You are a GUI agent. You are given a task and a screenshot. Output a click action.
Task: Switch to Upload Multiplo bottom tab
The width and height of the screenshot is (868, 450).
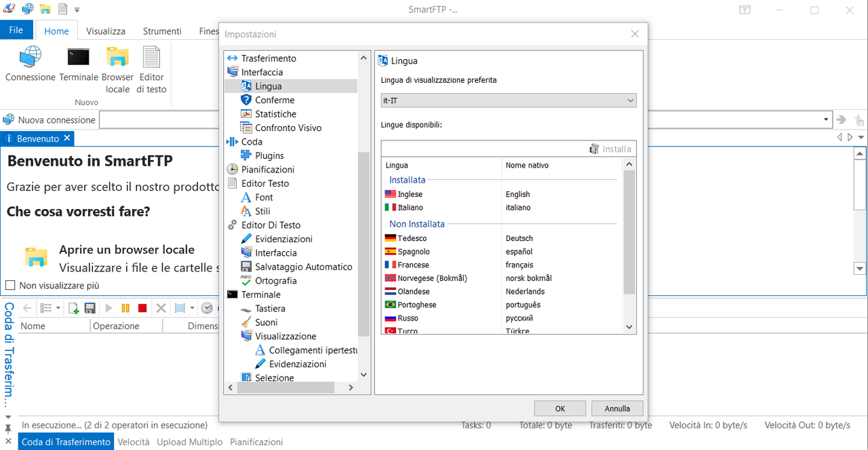pos(190,442)
